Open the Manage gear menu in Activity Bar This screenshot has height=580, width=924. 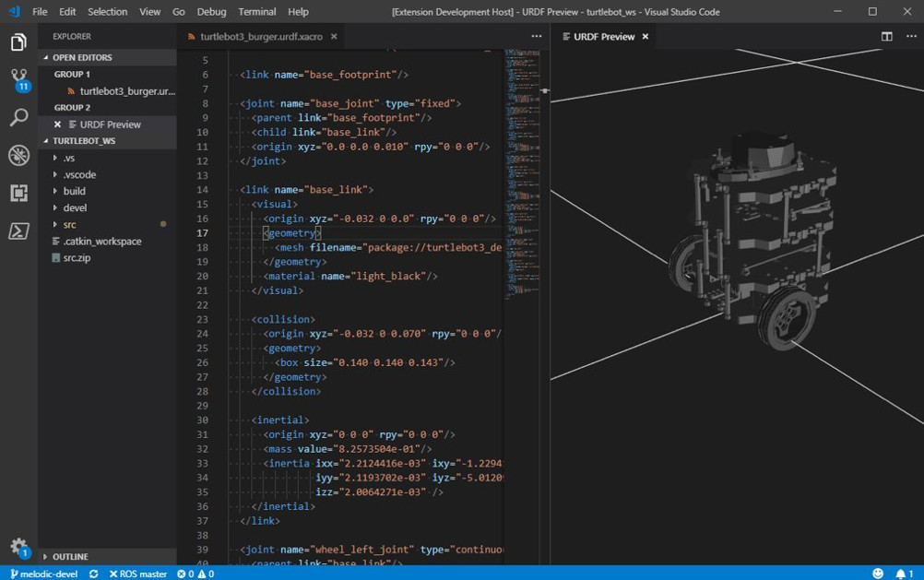coord(18,545)
